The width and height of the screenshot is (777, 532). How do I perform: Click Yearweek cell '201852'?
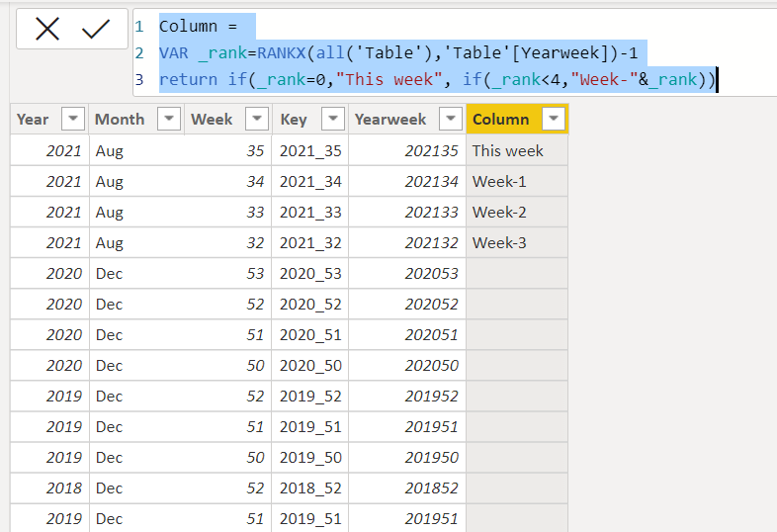click(407, 488)
